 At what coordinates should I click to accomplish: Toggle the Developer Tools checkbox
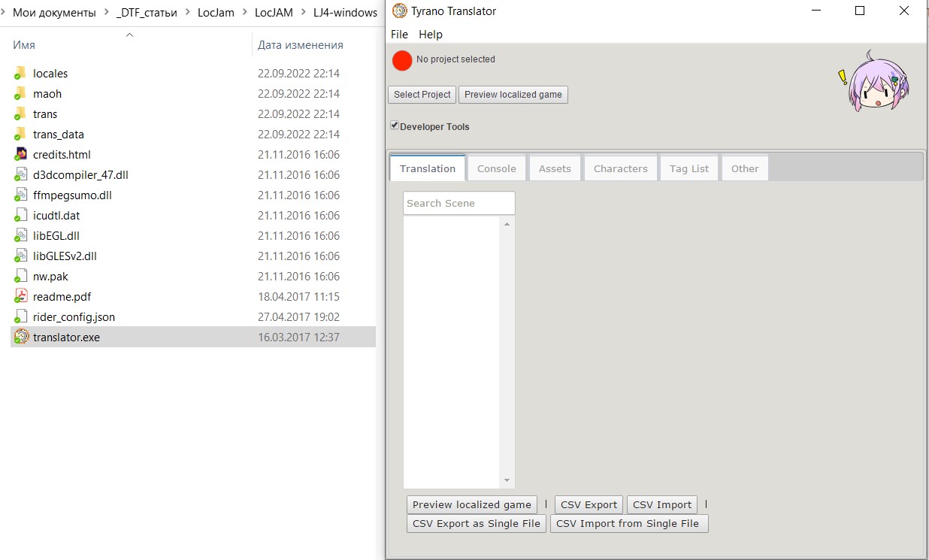click(395, 126)
